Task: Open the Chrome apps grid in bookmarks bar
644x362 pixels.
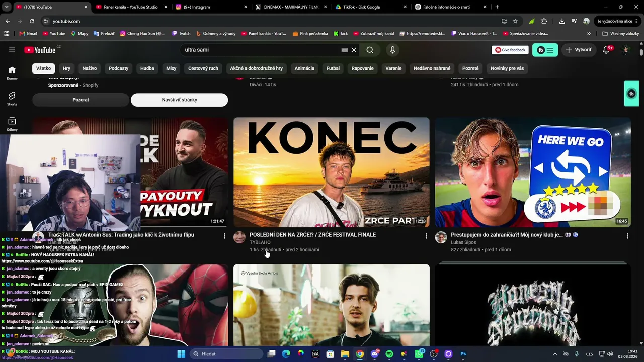Action: click(7, 33)
